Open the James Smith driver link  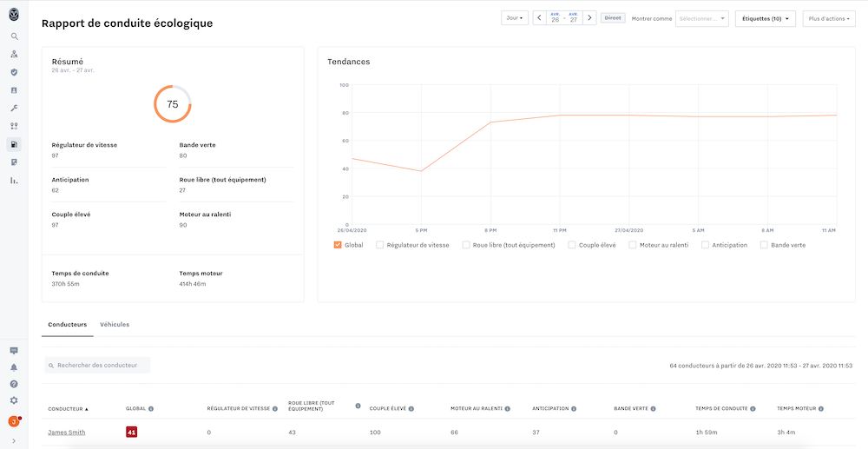pos(67,432)
